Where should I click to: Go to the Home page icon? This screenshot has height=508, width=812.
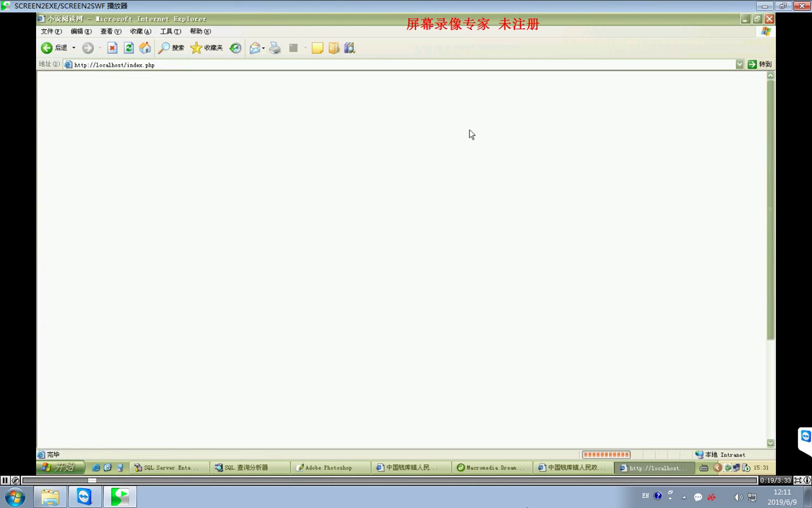[x=145, y=48]
